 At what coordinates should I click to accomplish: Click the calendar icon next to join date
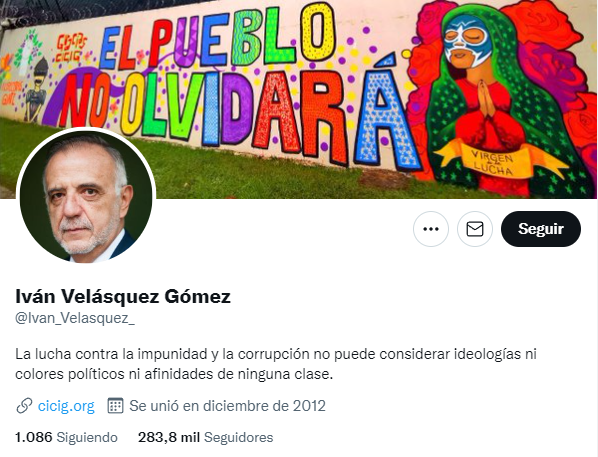(115, 406)
